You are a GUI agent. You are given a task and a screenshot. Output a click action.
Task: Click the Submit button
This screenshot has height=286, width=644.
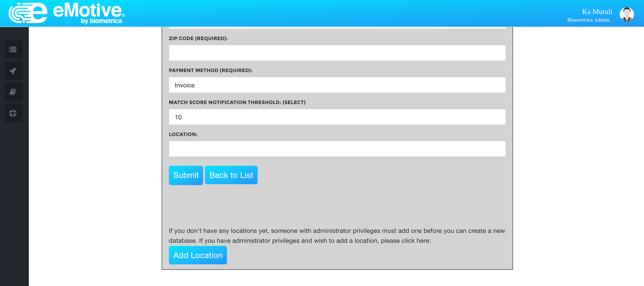tap(186, 175)
